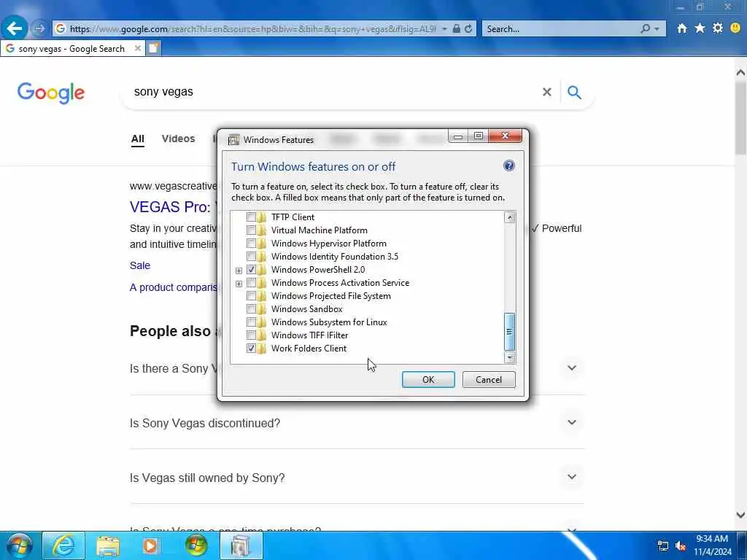Uncheck Work Folders Client
Screen dimensions: 747x560
coord(251,349)
